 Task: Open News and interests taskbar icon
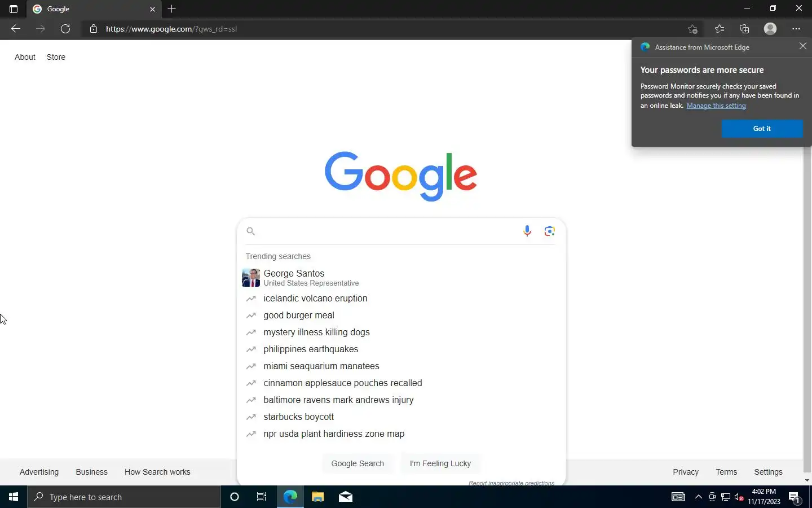[678, 497]
